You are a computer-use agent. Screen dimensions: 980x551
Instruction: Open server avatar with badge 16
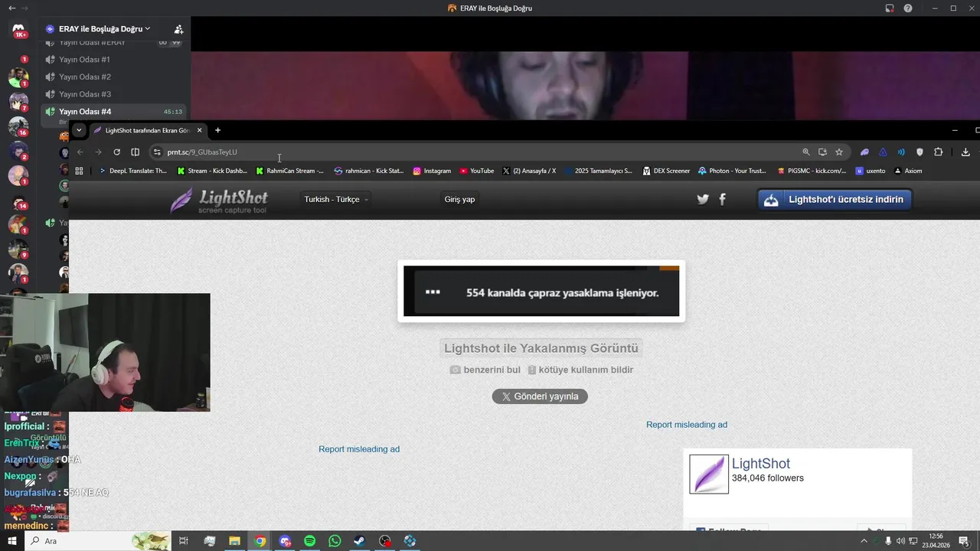(x=18, y=126)
